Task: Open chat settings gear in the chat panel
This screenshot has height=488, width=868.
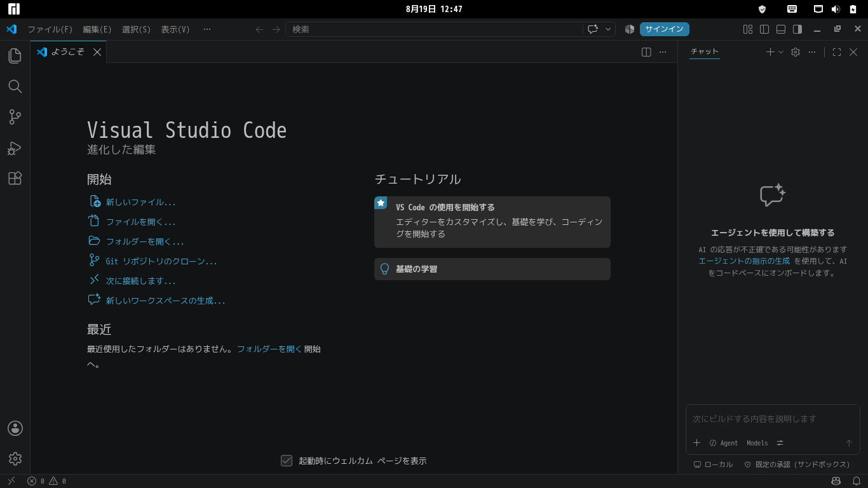Action: (796, 52)
